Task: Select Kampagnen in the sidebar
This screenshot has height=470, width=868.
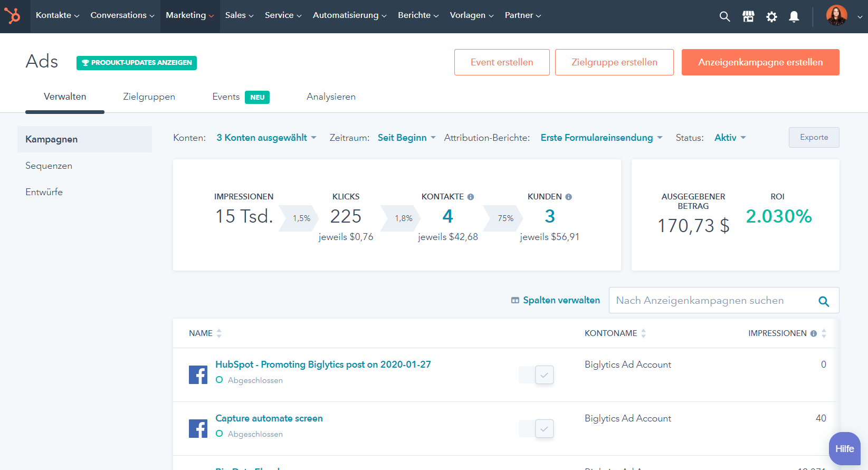Action: coord(84,139)
